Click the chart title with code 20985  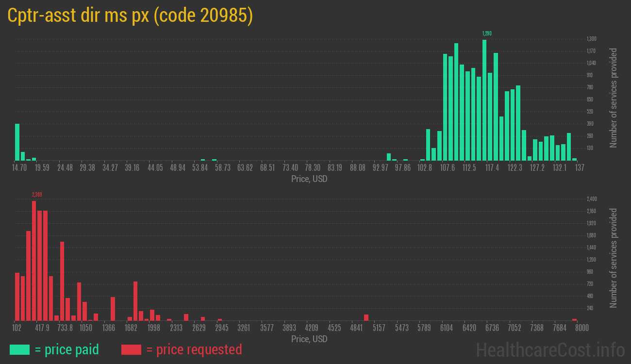tap(130, 16)
